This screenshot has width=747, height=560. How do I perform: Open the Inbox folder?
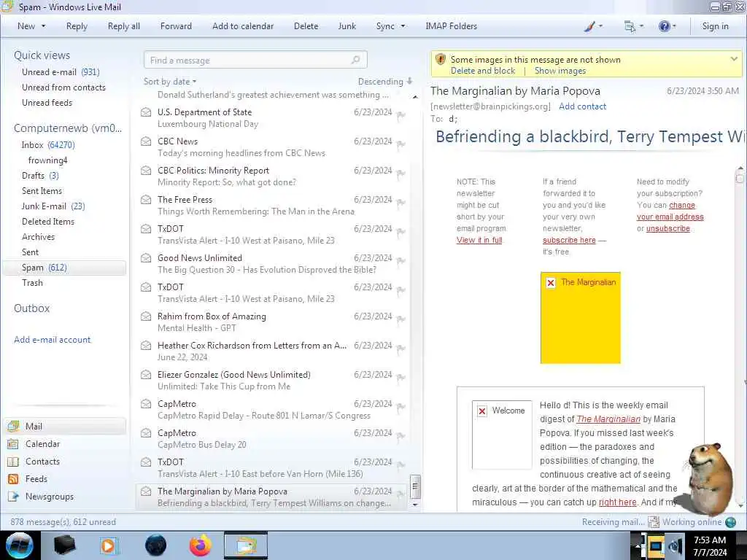[x=48, y=145]
